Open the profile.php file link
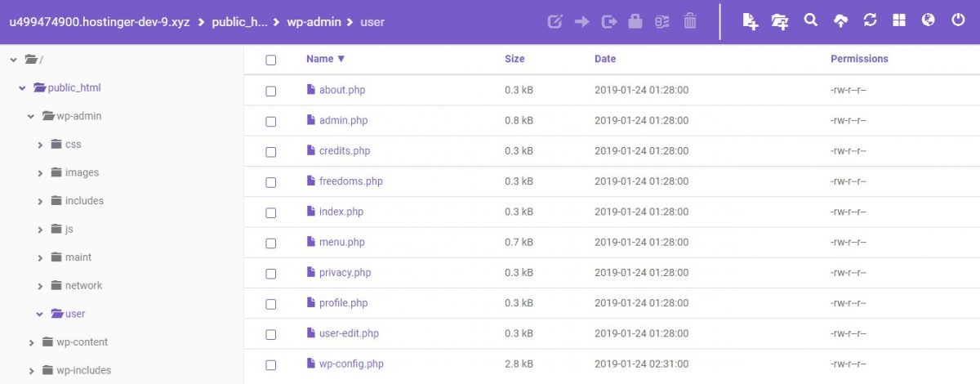This screenshot has height=384, width=980. [343, 303]
